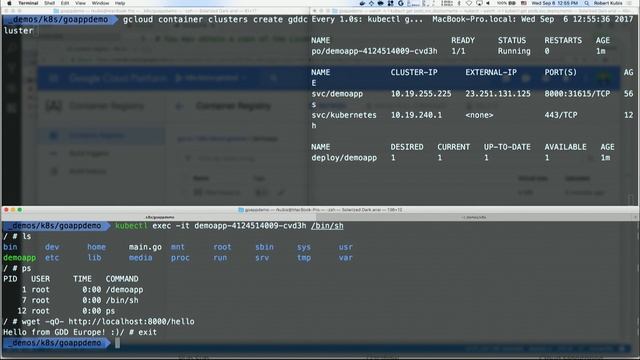This screenshot has height=360, width=640.
Task: Click the Running status text
Action: pyautogui.click(x=514, y=51)
